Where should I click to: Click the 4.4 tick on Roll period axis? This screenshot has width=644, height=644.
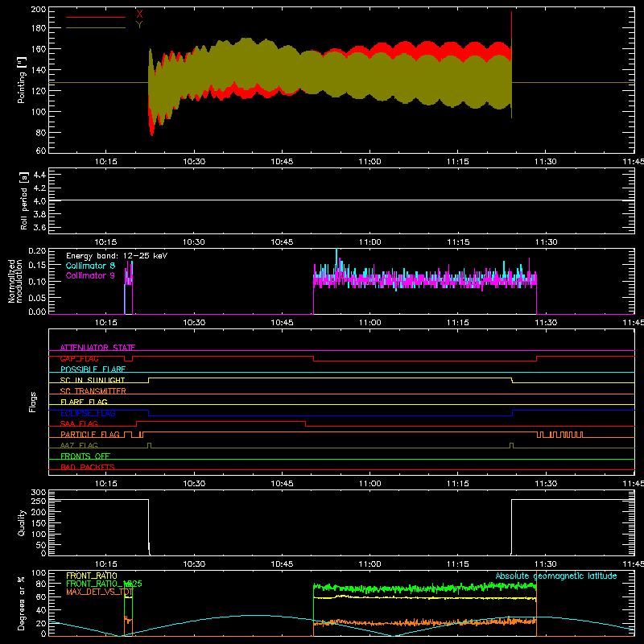[x=39, y=175]
